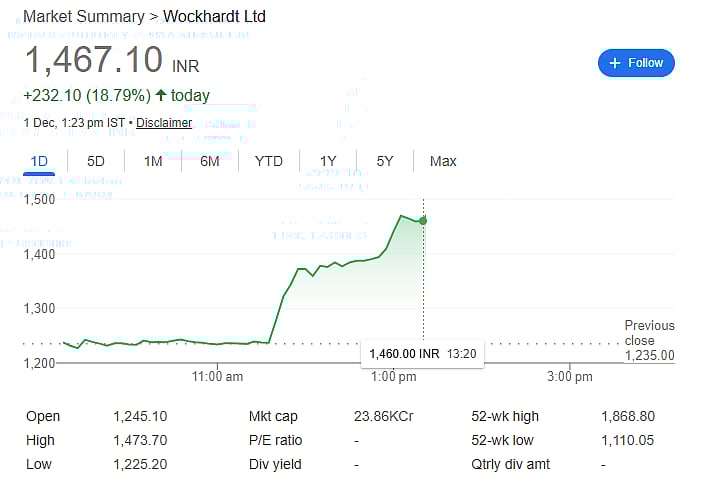The image size is (725, 490).
Task: Click the green price marker dot
Action: pyautogui.click(x=423, y=220)
